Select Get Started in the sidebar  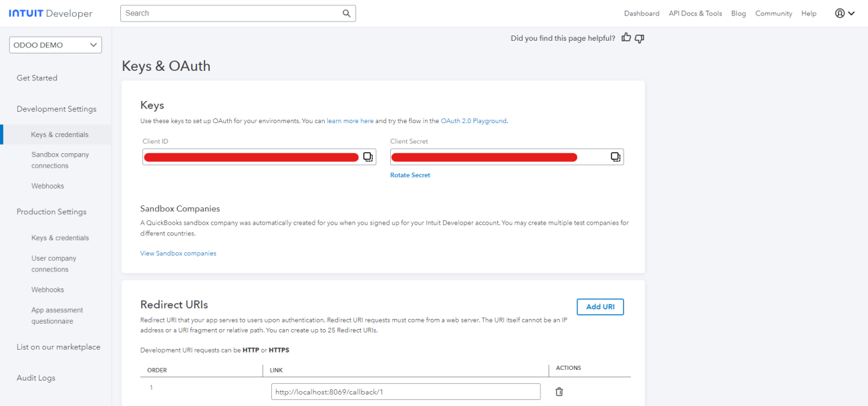click(37, 78)
